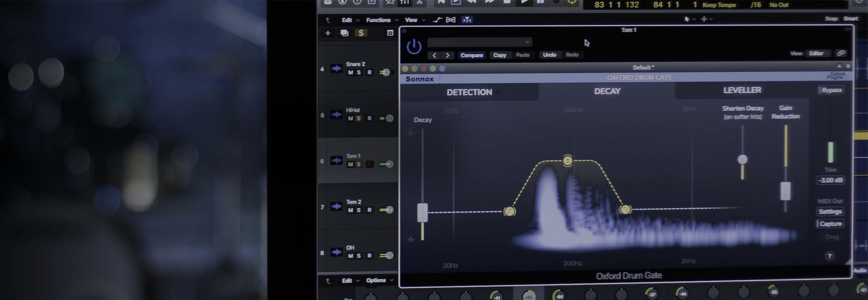Click the back arrow in tracks menu bar

328,20
